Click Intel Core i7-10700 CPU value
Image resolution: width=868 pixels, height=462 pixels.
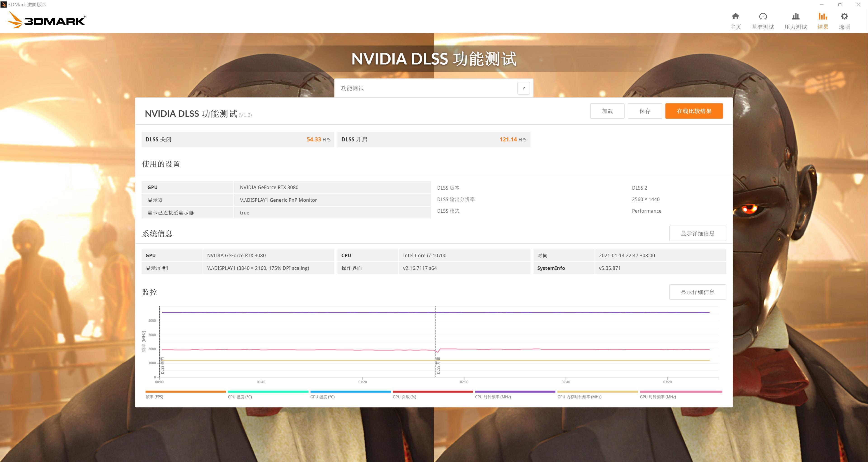(x=425, y=255)
